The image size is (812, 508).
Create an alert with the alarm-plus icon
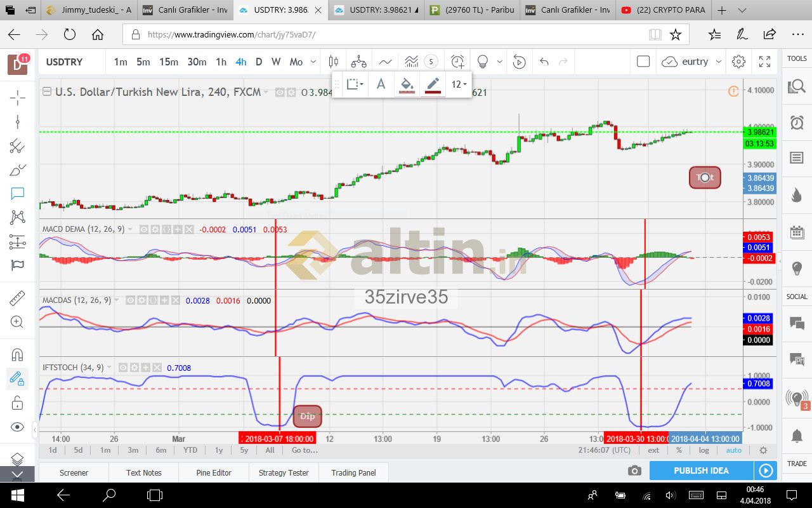pyautogui.click(x=457, y=62)
